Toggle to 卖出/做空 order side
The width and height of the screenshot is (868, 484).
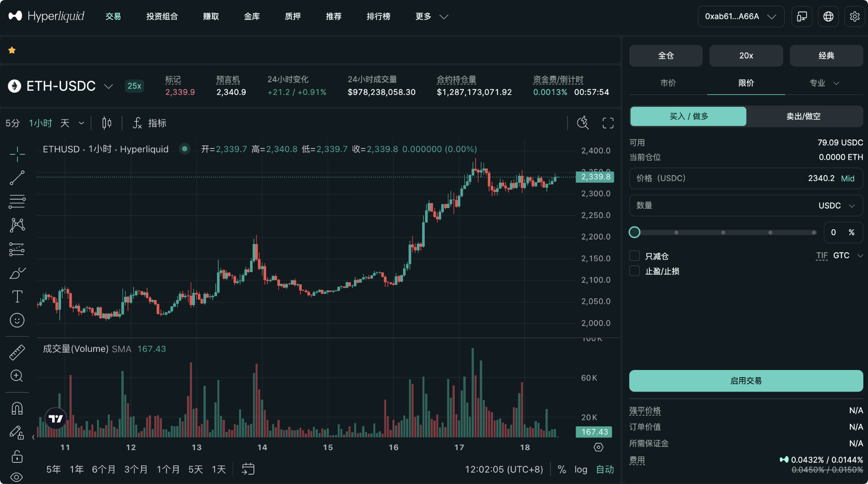[804, 116]
